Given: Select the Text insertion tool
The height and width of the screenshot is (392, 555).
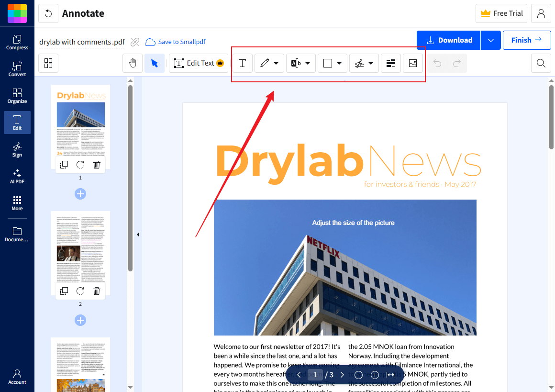Looking at the screenshot, I should coord(243,63).
